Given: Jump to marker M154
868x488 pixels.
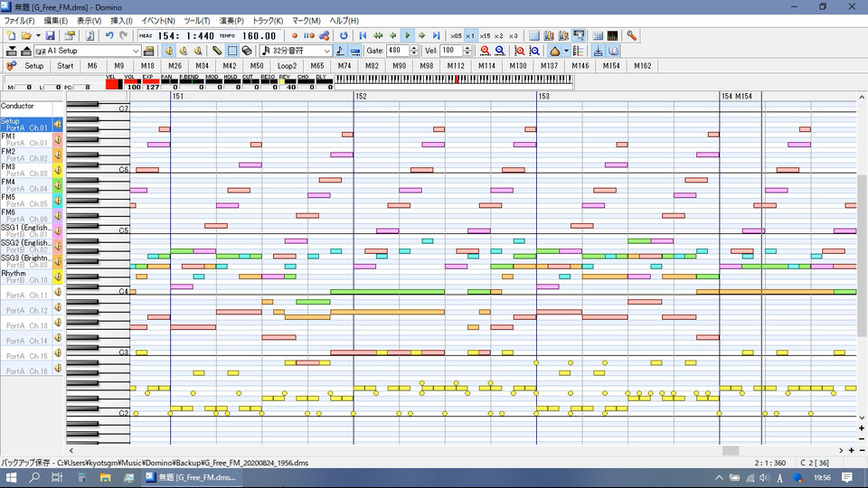Looking at the screenshot, I should click(x=611, y=66).
